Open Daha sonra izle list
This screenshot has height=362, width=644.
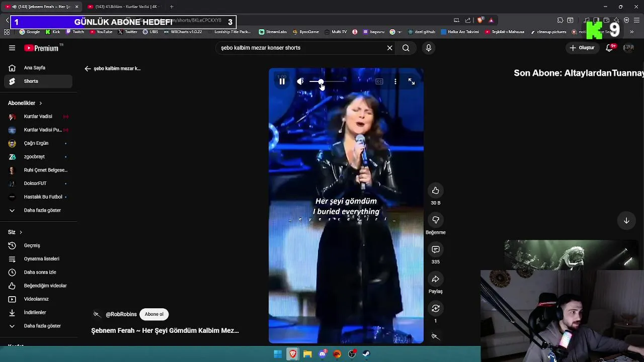pyautogui.click(x=38, y=272)
